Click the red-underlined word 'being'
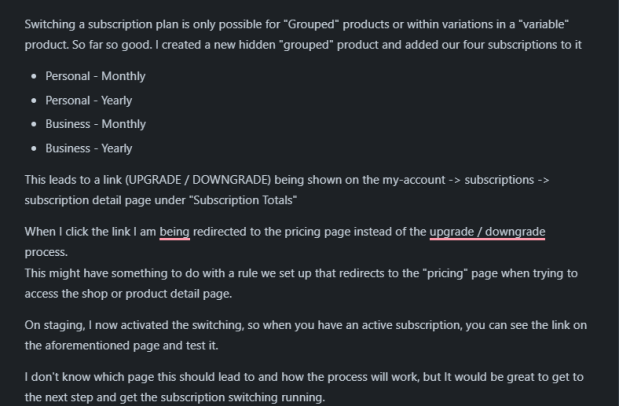The image size is (619, 406). click(x=174, y=232)
